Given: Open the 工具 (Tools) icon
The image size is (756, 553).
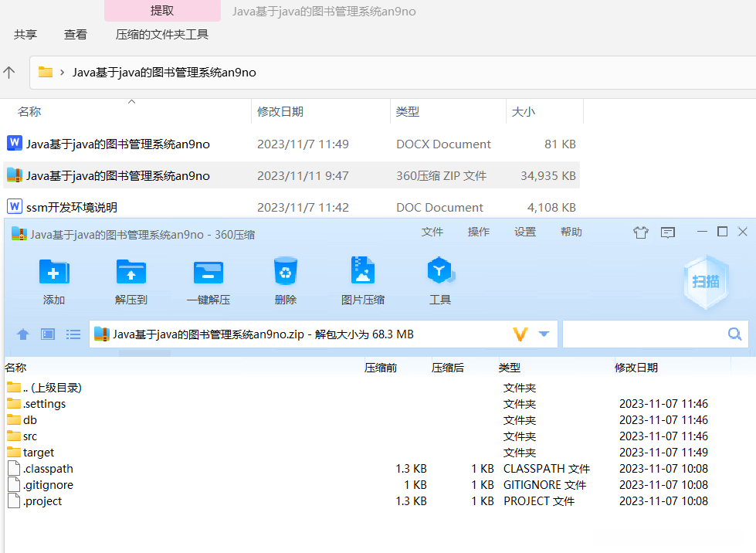Looking at the screenshot, I should [440, 270].
